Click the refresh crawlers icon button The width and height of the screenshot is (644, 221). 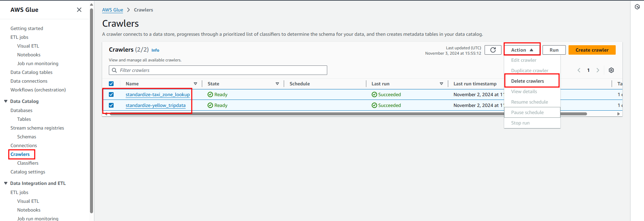click(493, 50)
